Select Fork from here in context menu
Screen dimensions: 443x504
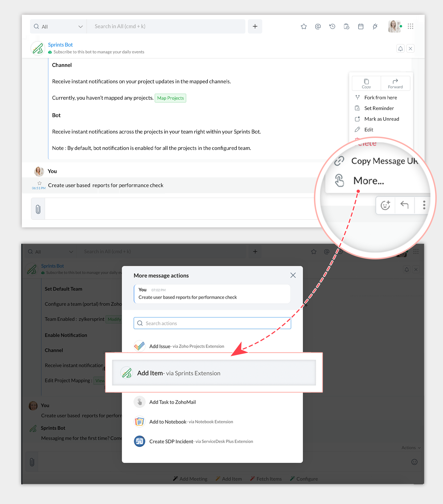pyautogui.click(x=380, y=98)
